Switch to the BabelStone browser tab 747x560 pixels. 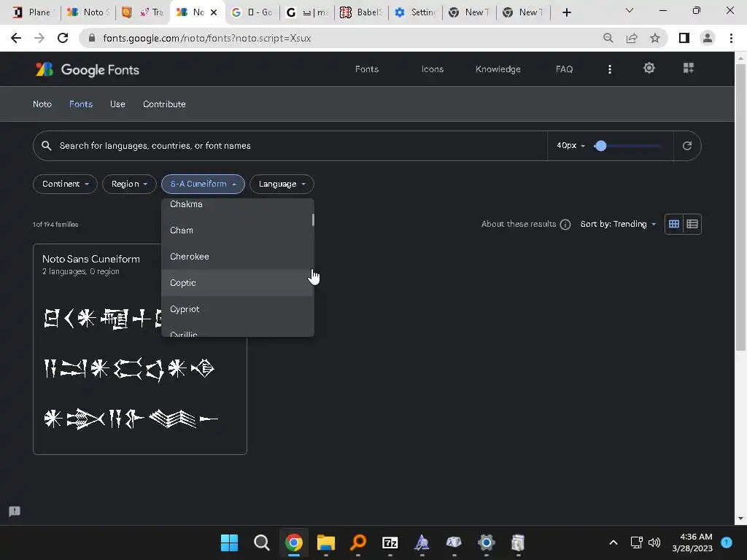(362, 12)
